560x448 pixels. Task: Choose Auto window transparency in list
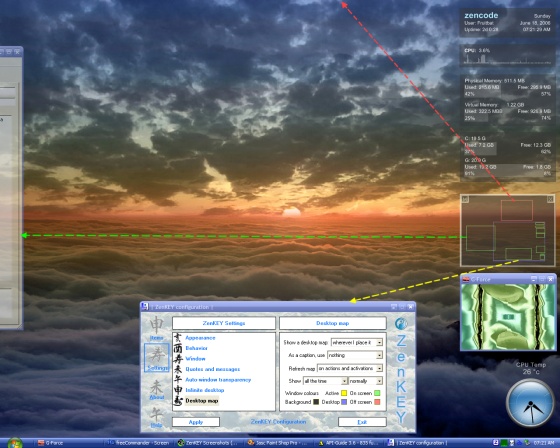coord(218,380)
